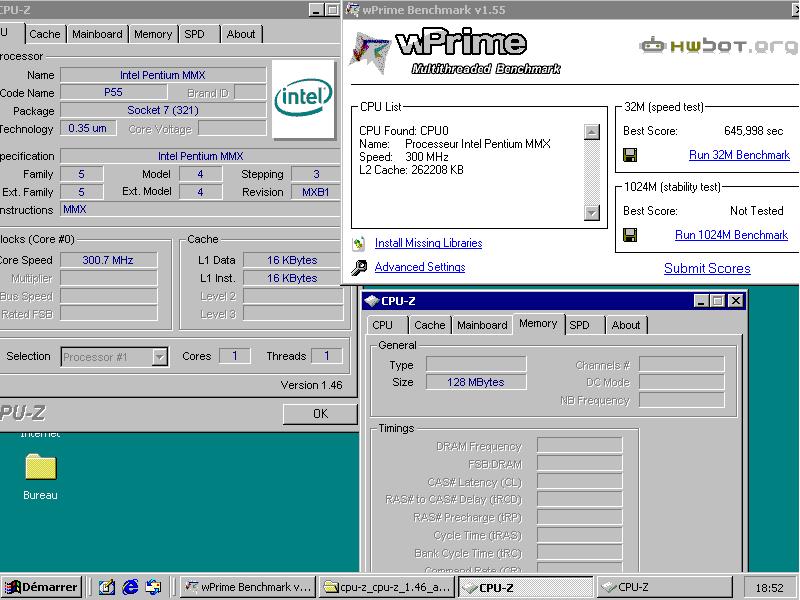The width and height of the screenshot is (800, 600).
Task: Open SPD tab in lower CPU-Z window
Action: 580,325
